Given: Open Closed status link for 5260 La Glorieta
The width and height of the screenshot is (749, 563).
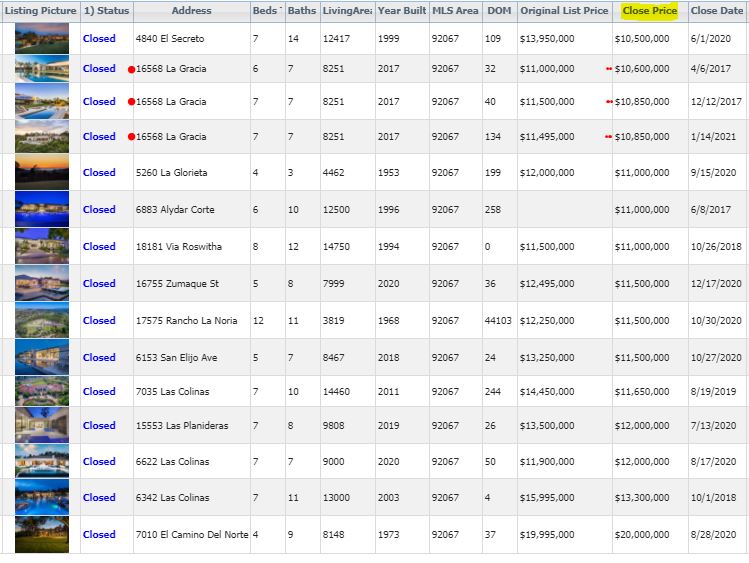Looking at the screenshot, I should click(99, 172).
